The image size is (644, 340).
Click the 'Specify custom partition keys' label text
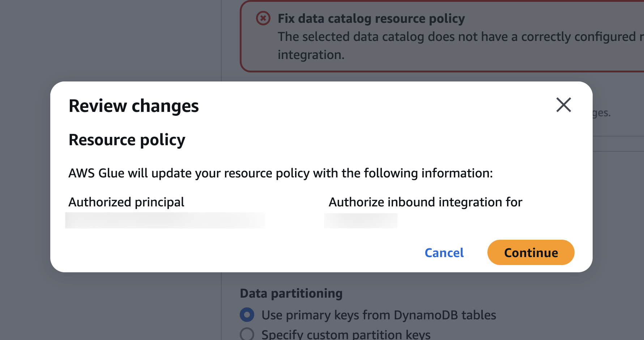point(346,334)
